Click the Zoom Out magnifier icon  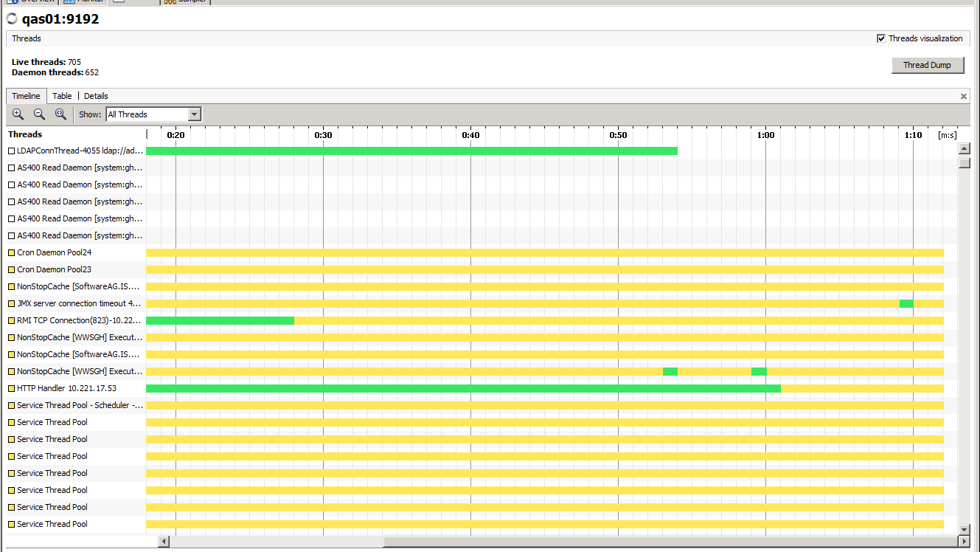(39, 114)
